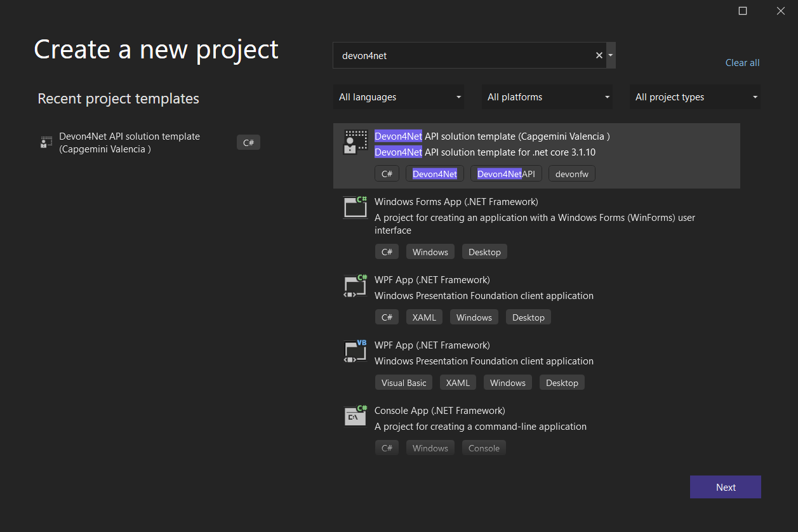Expand the search history dropdown arrow
The height and width of the screenshot is (532, 798).
610,55
